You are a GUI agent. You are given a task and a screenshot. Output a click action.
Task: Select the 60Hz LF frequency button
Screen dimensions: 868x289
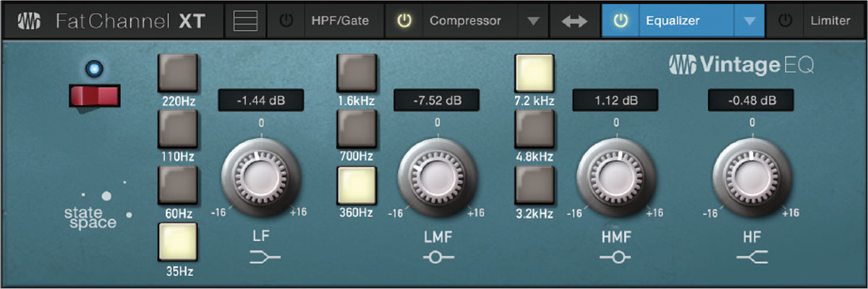click(x=177, y=186)
